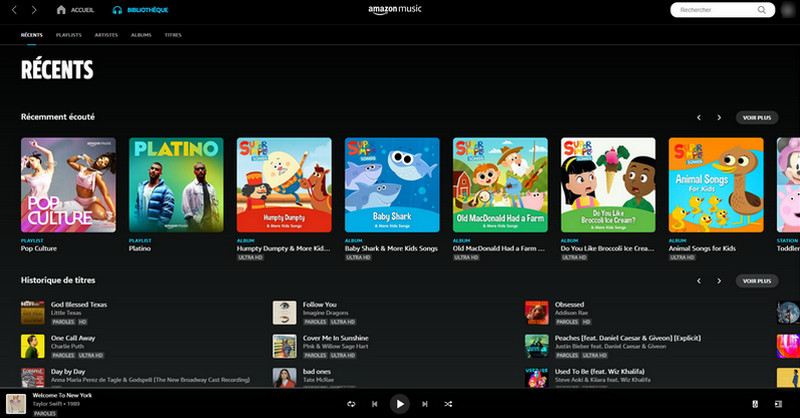
Task: Toggle shuffle mode in the player bar
Action: (448, 403)
